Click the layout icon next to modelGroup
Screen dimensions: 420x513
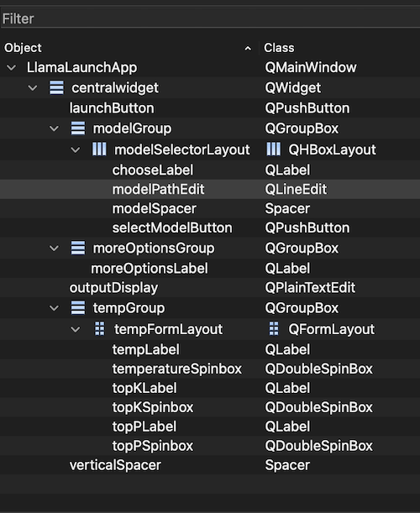(78, 128)
